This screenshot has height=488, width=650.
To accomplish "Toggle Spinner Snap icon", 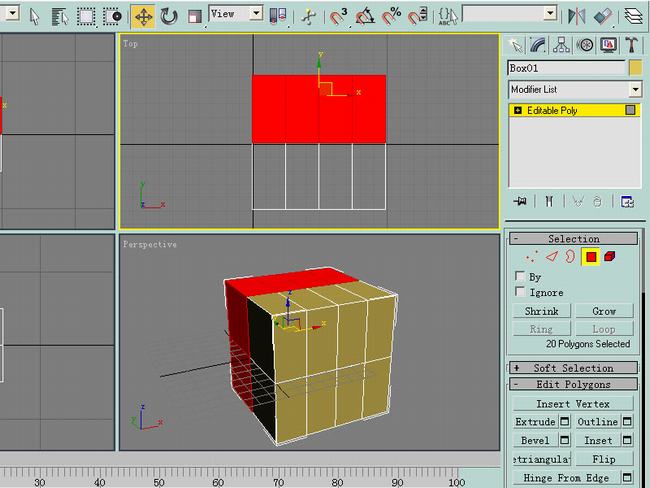I will tap(417, 17).
